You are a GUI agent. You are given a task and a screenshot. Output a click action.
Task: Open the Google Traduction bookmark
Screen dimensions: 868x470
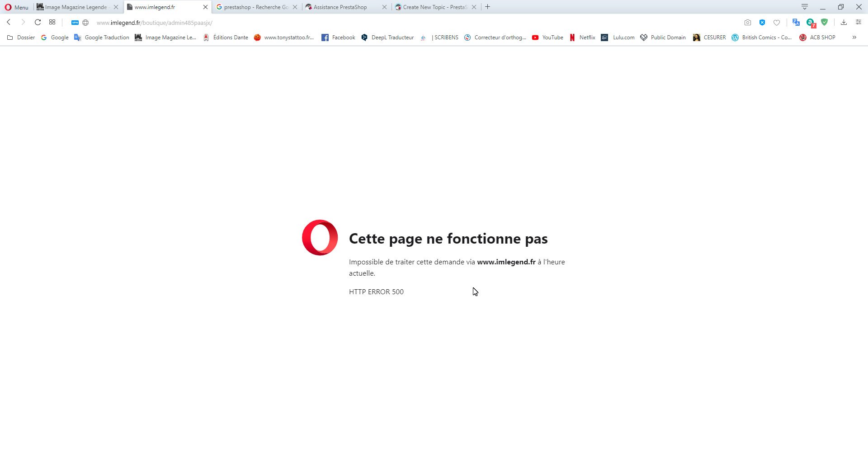(102, 38)
